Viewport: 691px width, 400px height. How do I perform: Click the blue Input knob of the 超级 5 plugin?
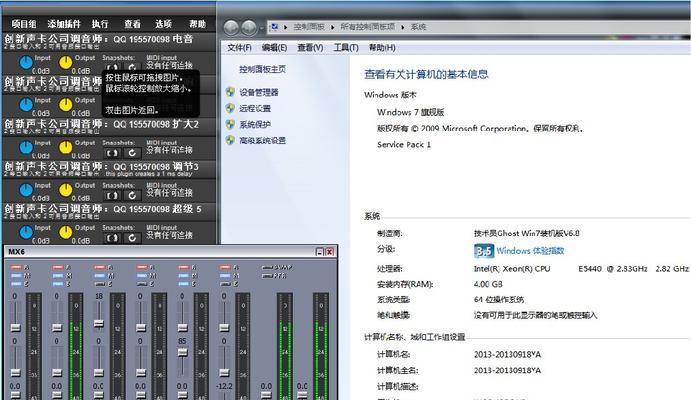pyautogui.click(x=26, y=232)
